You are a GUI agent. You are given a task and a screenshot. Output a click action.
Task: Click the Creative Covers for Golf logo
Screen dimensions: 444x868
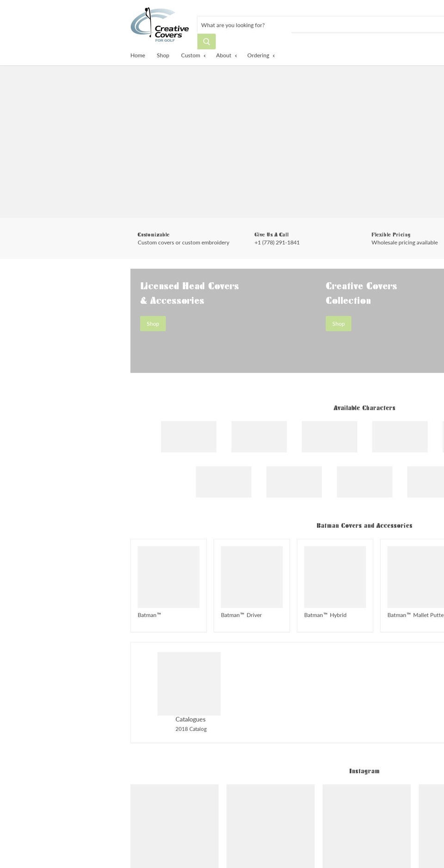click(160, 25)
